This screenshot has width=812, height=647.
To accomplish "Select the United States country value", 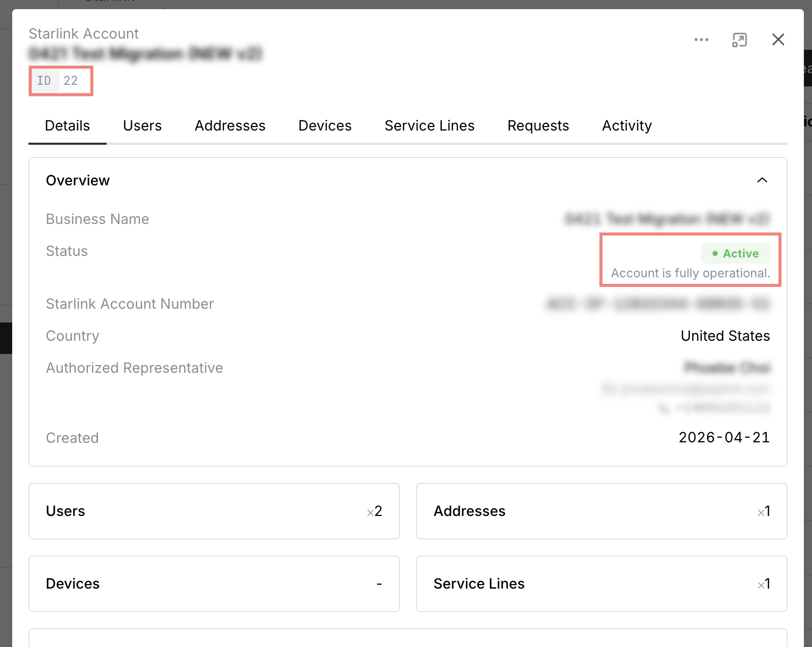I will [x=725, y=336].
